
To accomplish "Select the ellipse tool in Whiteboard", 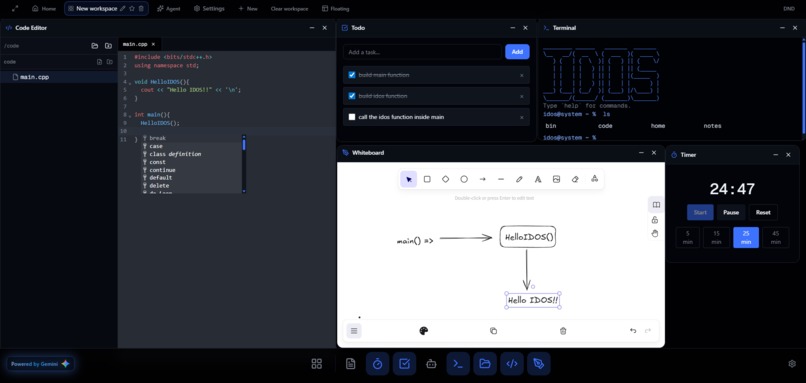I will [x=464, y=179].
